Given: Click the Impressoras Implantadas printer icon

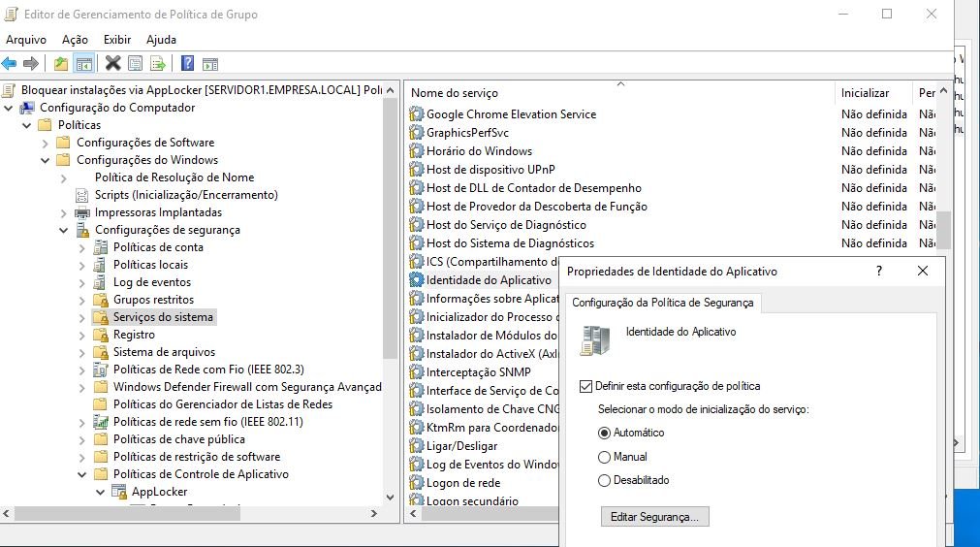Looking at the screenshot, I should pyautogui.click(x=82, y=212).
